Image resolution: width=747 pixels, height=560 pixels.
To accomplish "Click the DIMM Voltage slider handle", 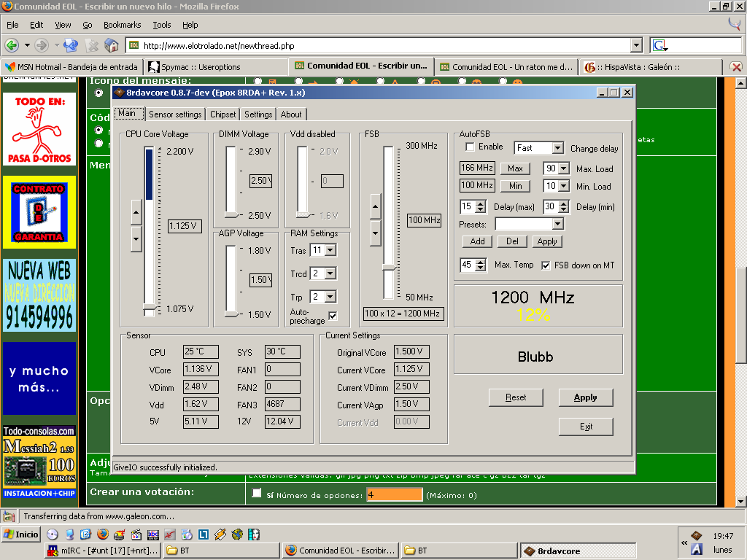I will coord(231,215).
